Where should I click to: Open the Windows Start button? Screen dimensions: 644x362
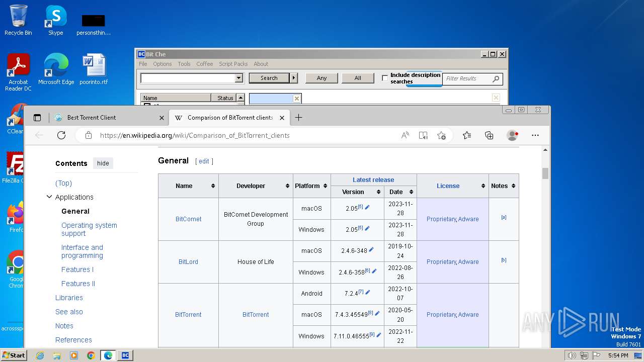14,355
